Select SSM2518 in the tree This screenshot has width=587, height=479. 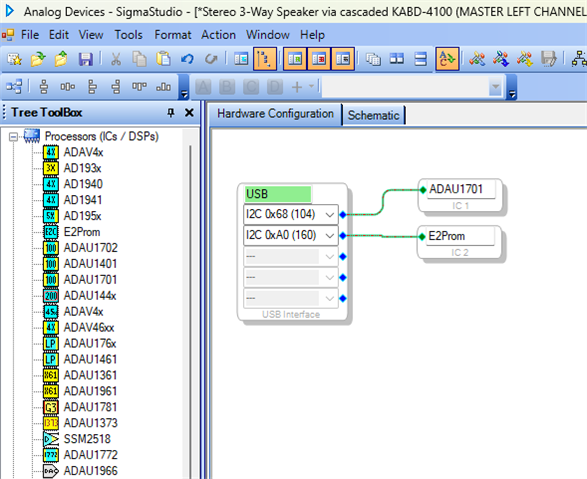click(x=87, y=439)
